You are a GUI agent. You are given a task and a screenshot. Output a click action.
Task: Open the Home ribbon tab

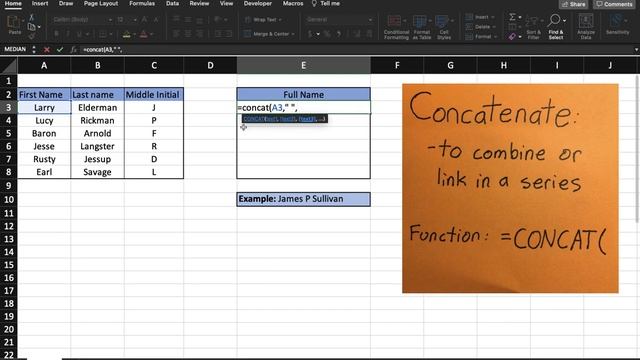point(13,3)
